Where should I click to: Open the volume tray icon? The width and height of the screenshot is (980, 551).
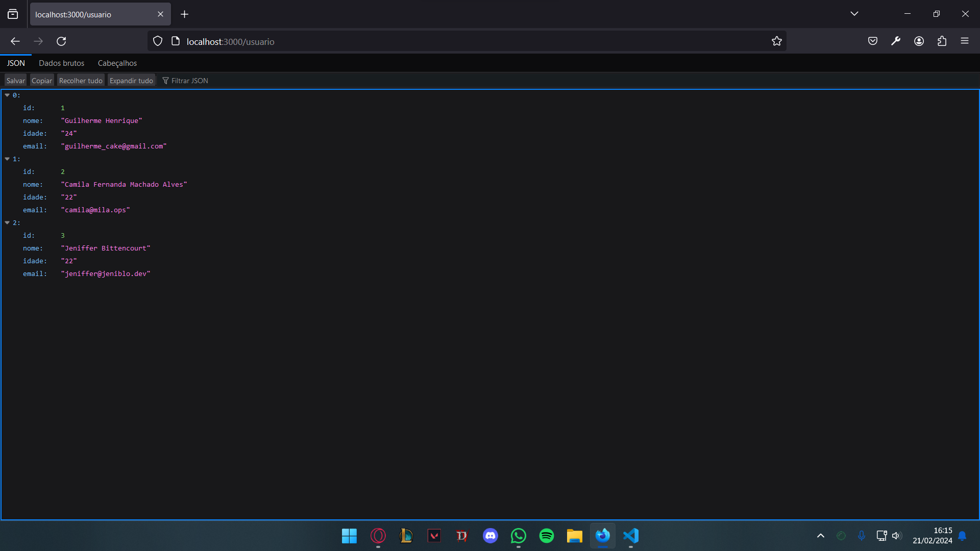click(x=897, y=536)
